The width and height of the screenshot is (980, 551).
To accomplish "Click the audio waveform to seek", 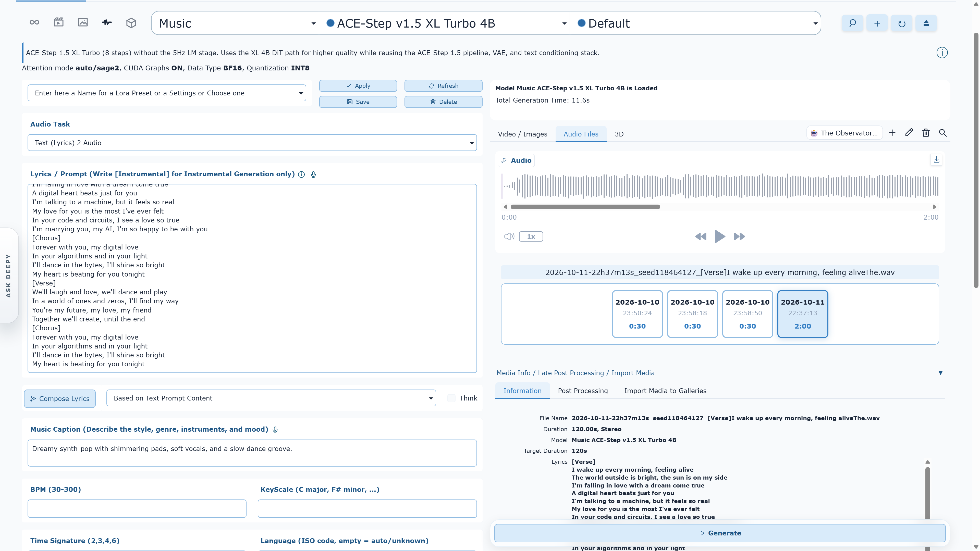I will tap(720, 186).
